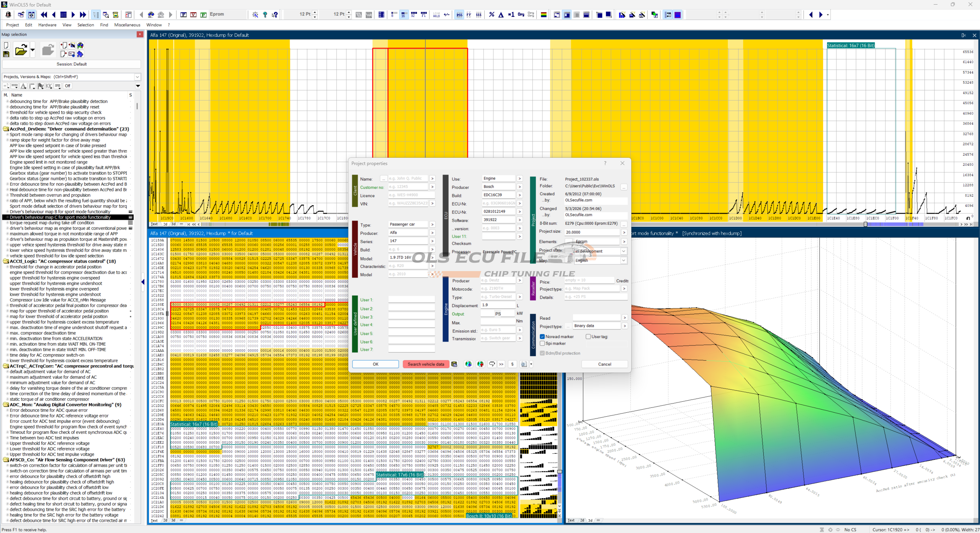The height and width of the screenshot is (533, 980).
Task: Click the arrow next to ECU Use field
Action: coord(519,178)
